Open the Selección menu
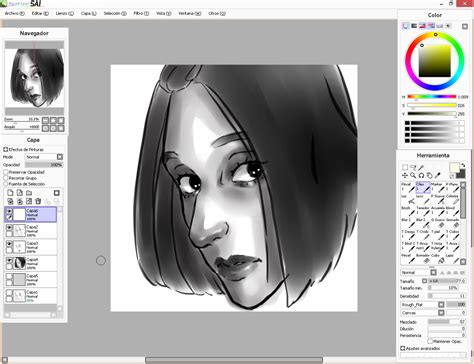This screenshot has height=364, width=474. pos(115,13)
